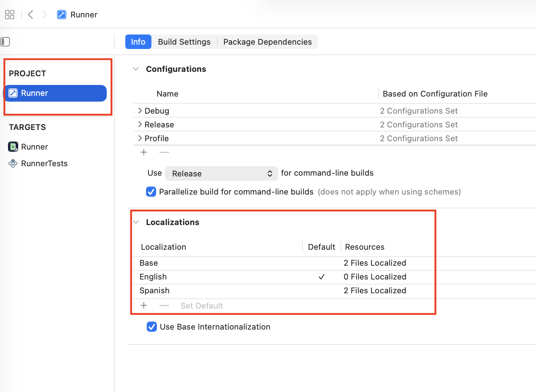Add a new localization with the plus button
Image resolution: width=536 pixels, height=392 pixels.
pyautogui.click(x=144, y=305)
